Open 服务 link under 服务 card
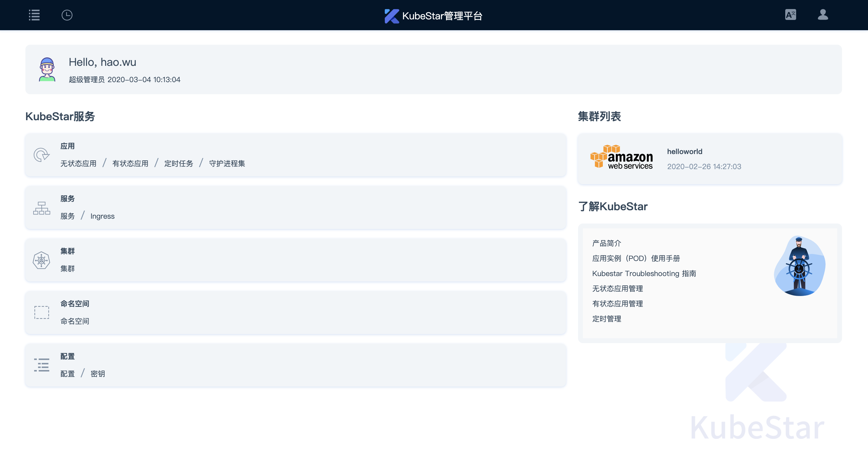This screenshot has width=868, height=476. (67, 216)
